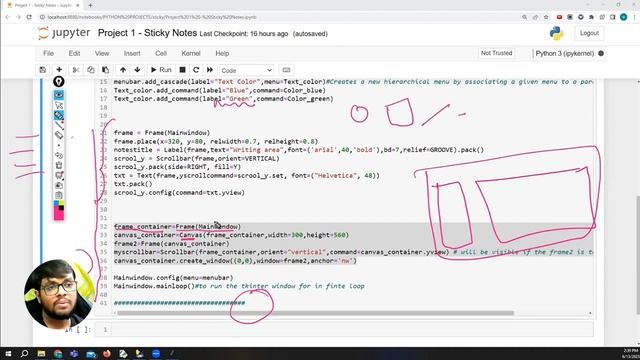Image resolution: width=640 pixels, height=360 pixels.
Task: Click code line Mainwindow.config(menu=menubar)
Action: [x=173, y=278]
